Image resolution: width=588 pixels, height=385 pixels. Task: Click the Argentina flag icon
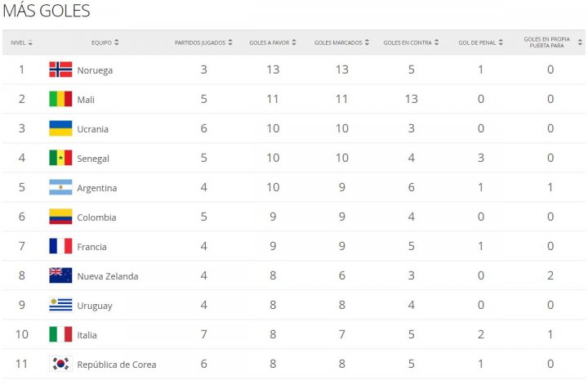60,187
